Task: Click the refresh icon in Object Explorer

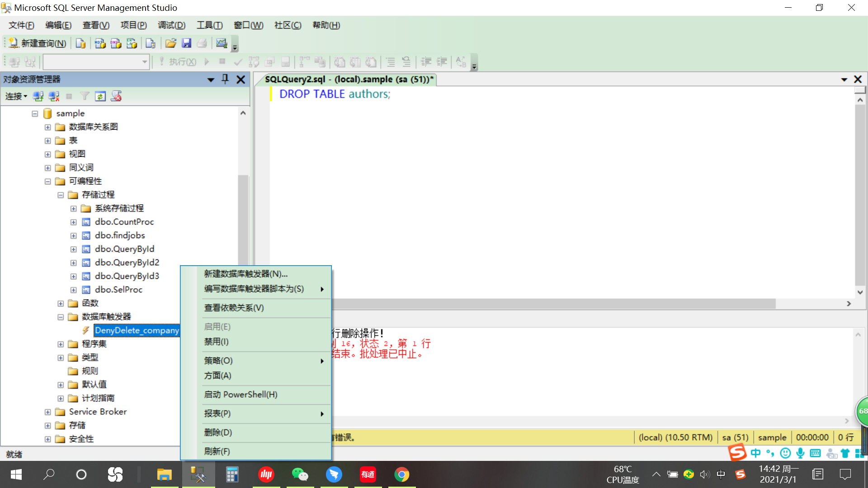Action: (x=100, y=96)
